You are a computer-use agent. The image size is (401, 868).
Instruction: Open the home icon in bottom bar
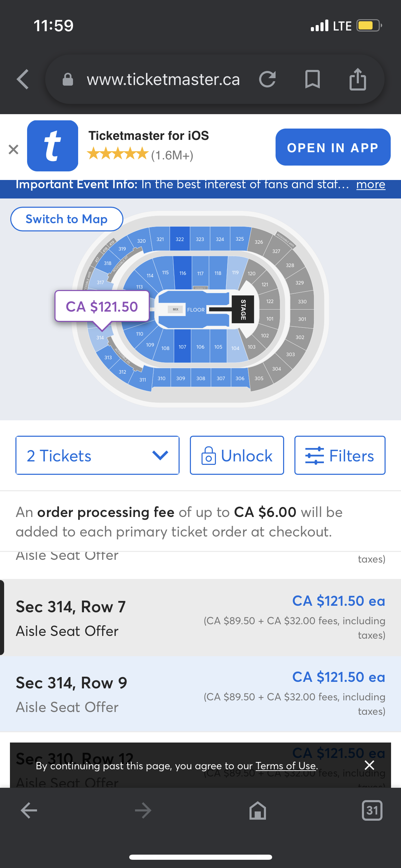point(258,810)
